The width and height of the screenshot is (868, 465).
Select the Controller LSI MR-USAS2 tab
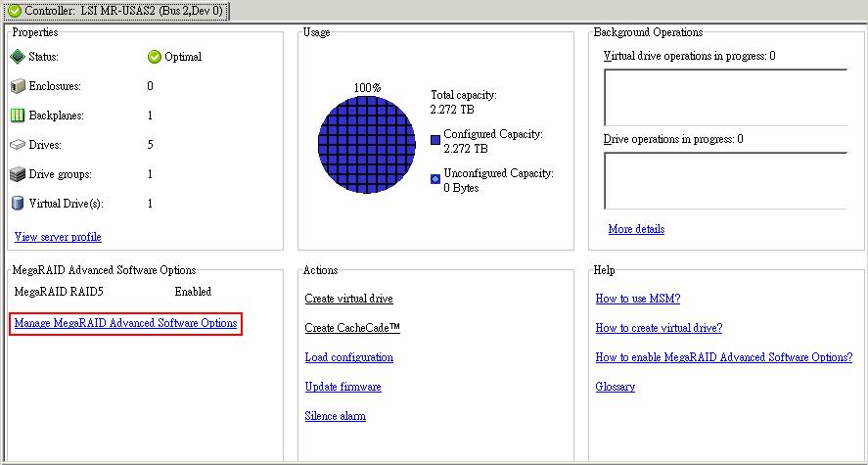[x=115, y=11]
